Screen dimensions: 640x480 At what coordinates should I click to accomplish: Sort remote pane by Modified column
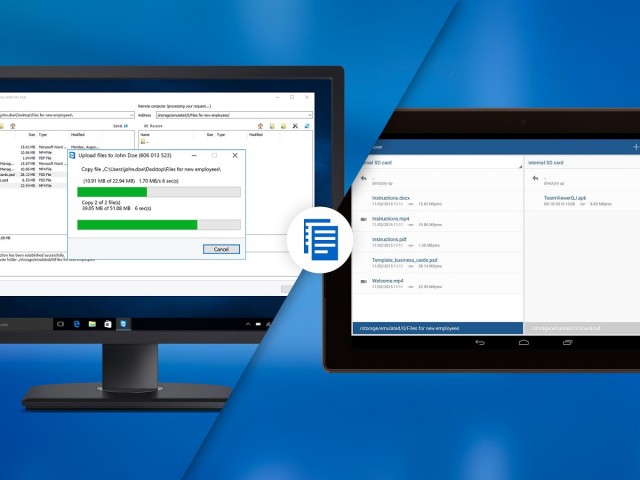256,134
